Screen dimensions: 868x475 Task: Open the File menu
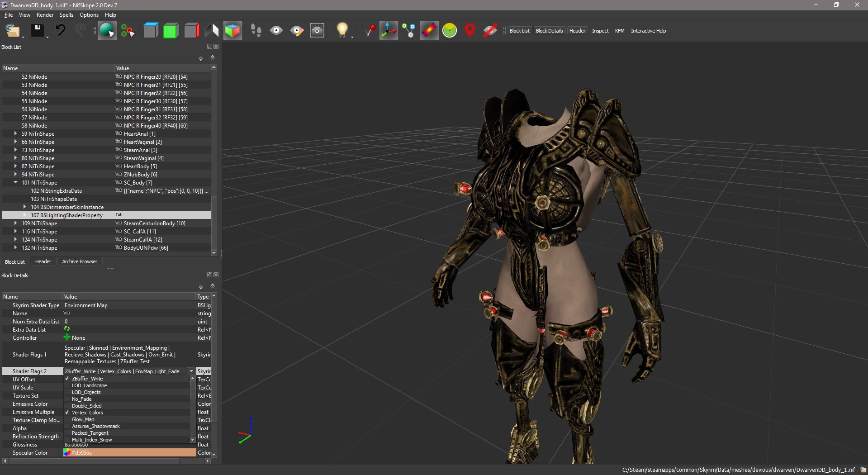(x=9, y=15)
